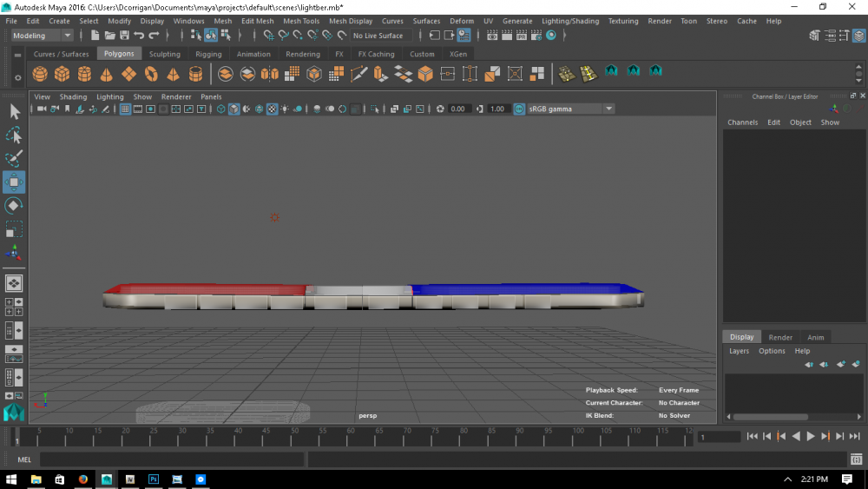Click the Save Scene floppy icon
The width and height of the screenshot is (868, 489).
point(124,36)
